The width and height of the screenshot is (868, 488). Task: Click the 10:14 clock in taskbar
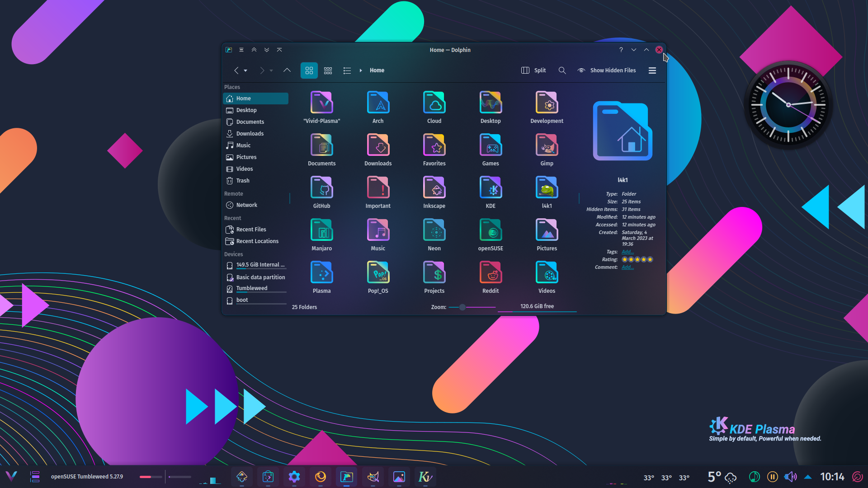[x=832, y=477]
